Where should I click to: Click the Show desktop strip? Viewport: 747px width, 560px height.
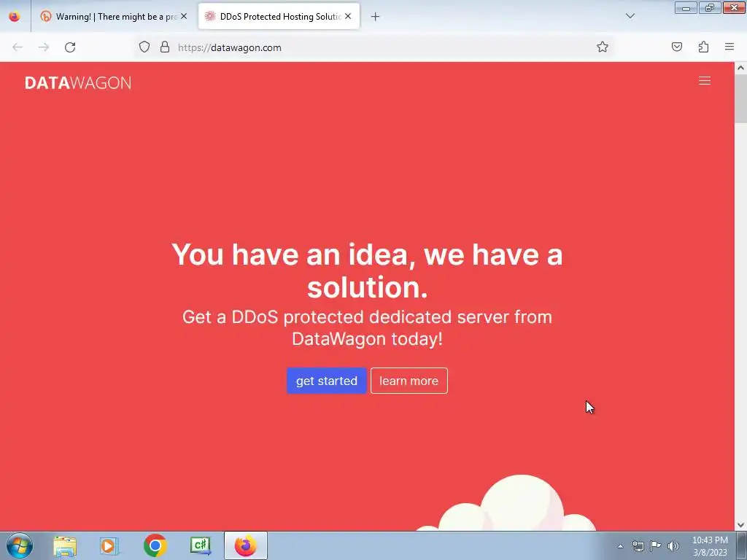click(x=742, y=546)
